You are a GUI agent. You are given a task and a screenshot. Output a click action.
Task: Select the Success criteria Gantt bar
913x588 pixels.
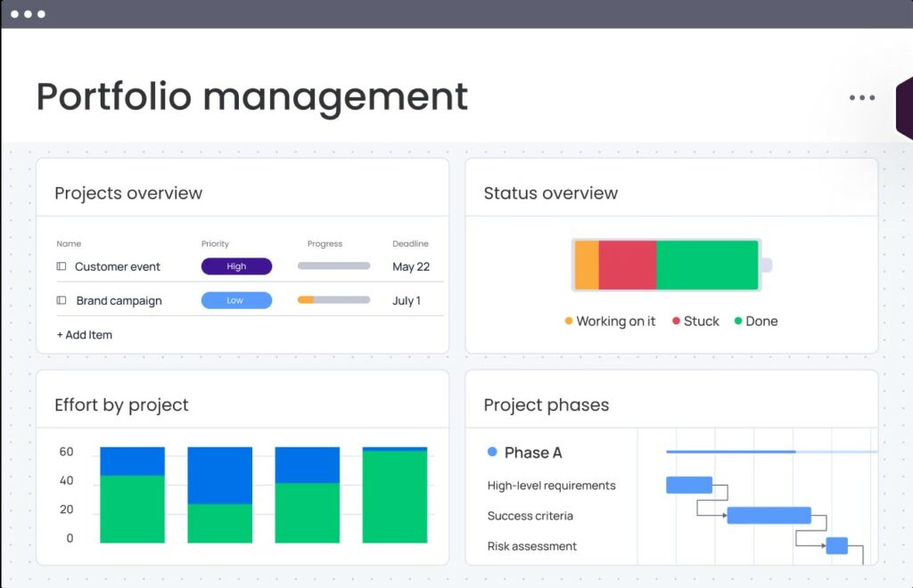(x=769, y=515)
